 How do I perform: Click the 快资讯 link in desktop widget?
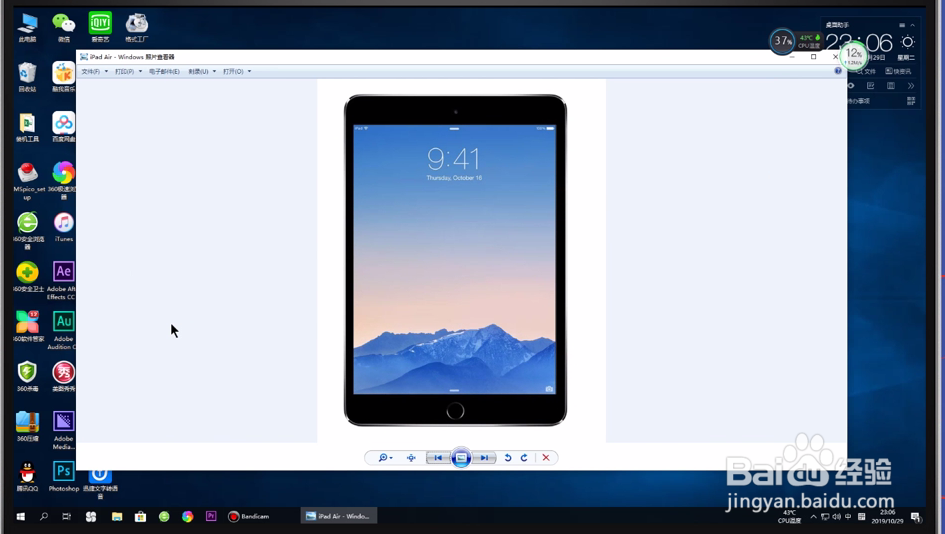click(x=899, y=71)
